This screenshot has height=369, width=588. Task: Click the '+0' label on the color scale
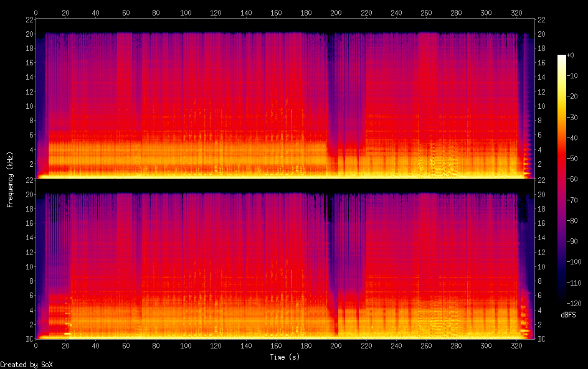(570, 55)
